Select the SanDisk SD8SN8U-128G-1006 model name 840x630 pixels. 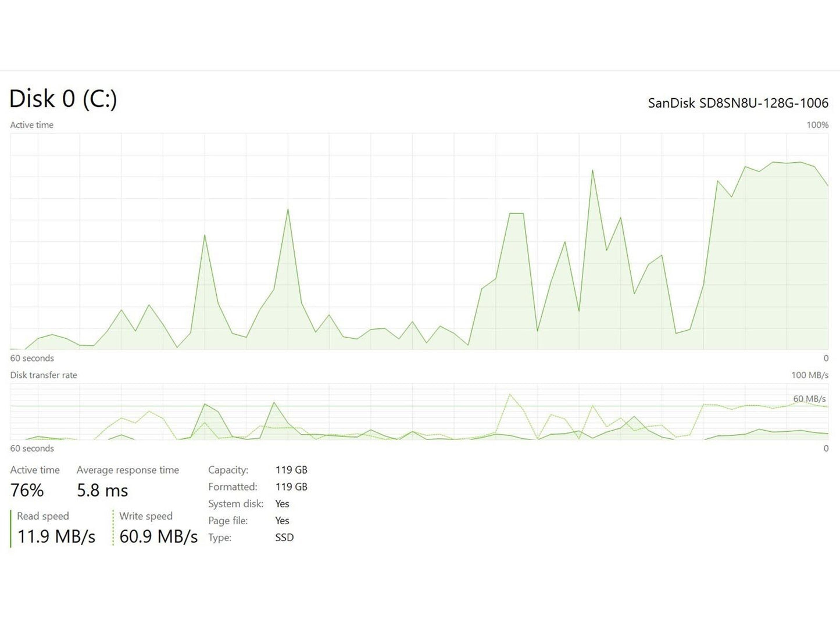click(x=738, y=103)
